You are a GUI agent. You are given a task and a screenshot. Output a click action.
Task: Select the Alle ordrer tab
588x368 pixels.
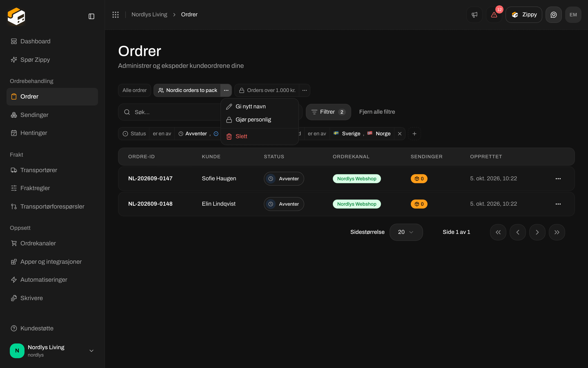point(134,90)
